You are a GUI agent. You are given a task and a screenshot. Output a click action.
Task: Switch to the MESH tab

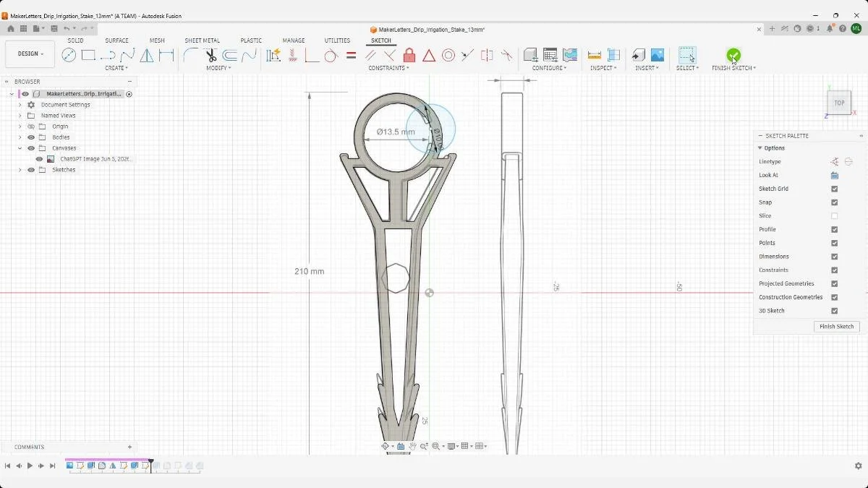tap(157, 40)
